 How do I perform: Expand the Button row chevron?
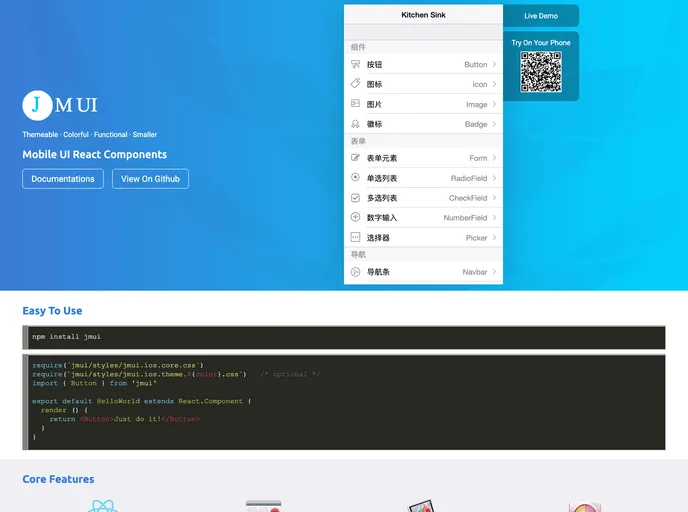pos(494,64)
